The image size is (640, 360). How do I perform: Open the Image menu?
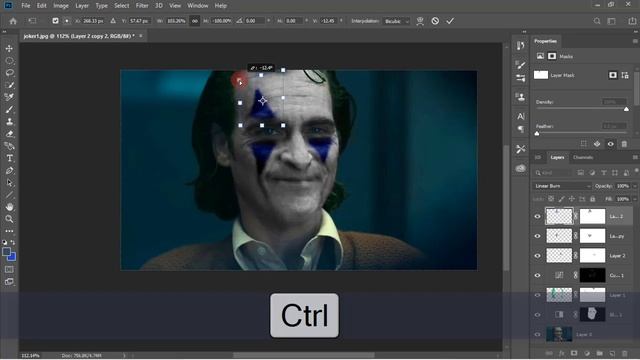[61, 6]
